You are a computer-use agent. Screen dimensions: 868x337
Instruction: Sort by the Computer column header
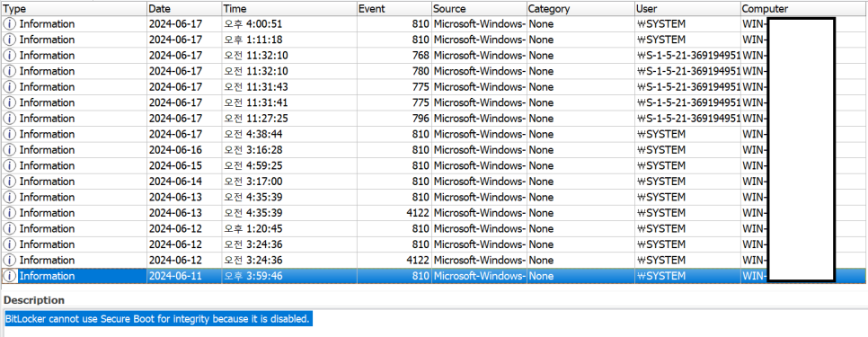pyautogui.click(x=804, y=9)
